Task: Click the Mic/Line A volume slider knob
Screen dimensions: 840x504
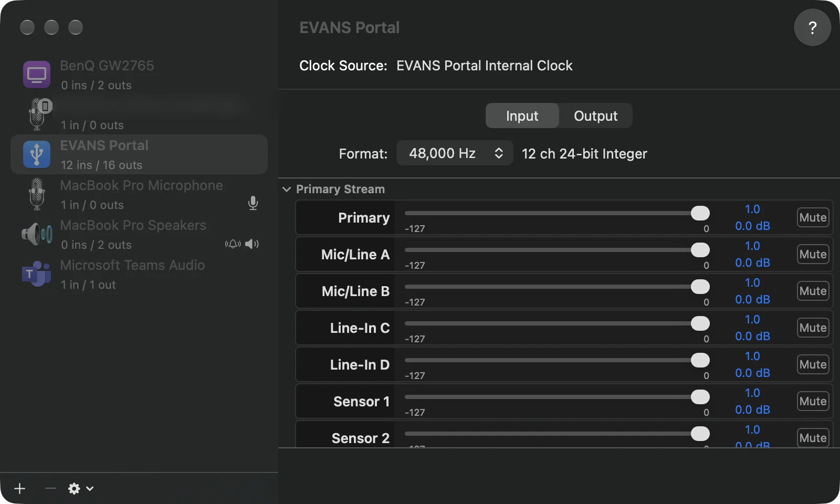Action: coord(700,250)
